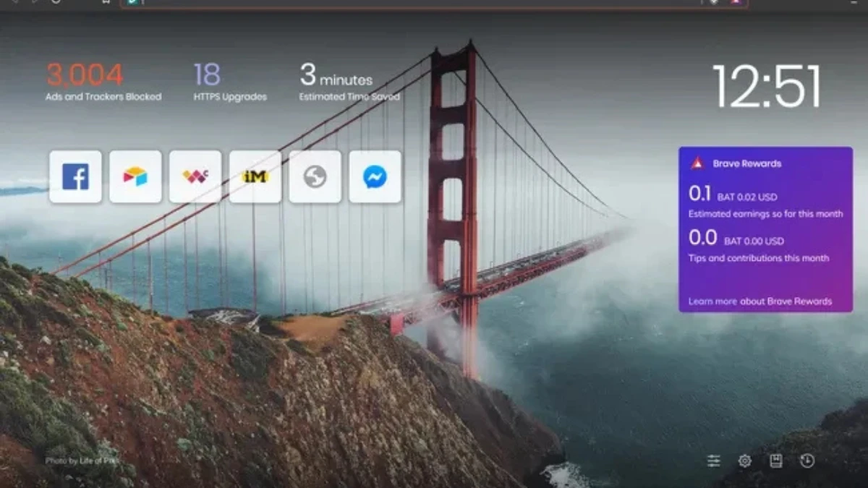Viewport: 868px width, 488px height.
Task: Click the reload page button
Action: (56, 4)
